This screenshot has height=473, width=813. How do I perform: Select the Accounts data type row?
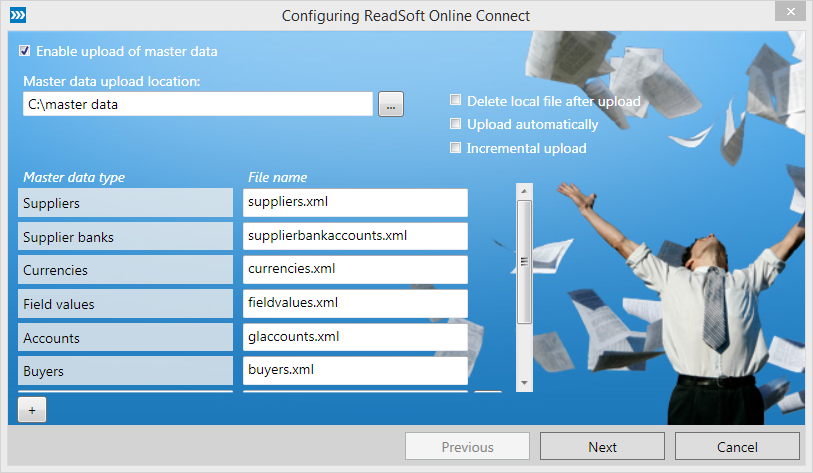[125, 337]
